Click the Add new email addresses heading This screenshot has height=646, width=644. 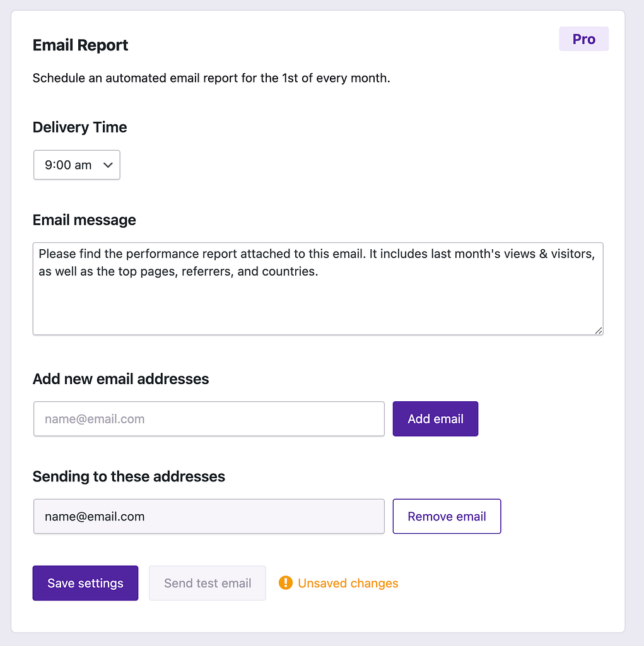[x=120, y=379]
